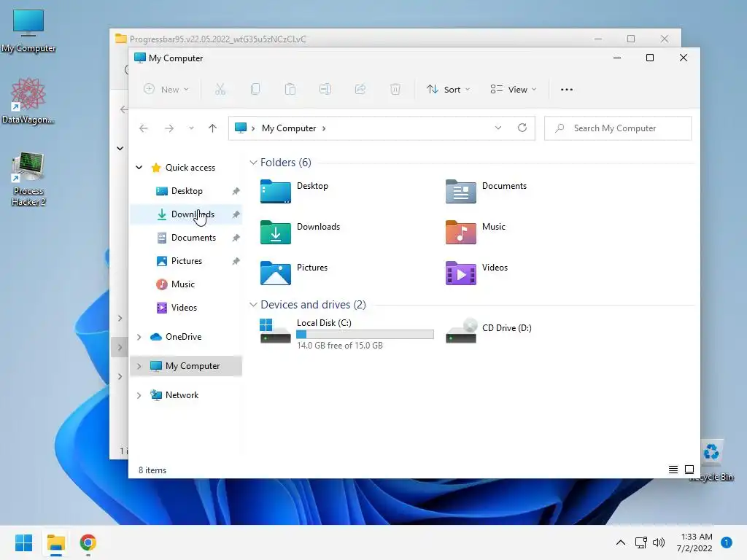Switch to details view layout icon
Image resolution: width=747 pixels, height=560 pixels.
(673, 470)
